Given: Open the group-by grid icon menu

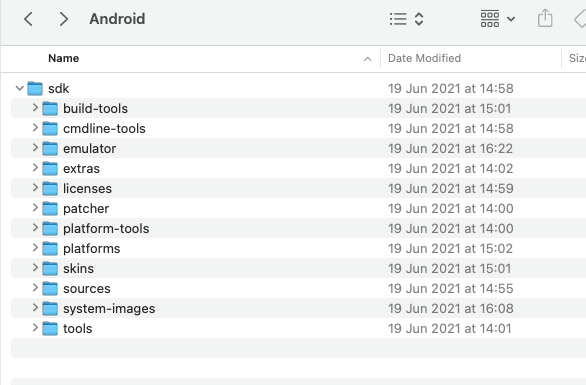Looking at the screenshot, I should (497, 19).
